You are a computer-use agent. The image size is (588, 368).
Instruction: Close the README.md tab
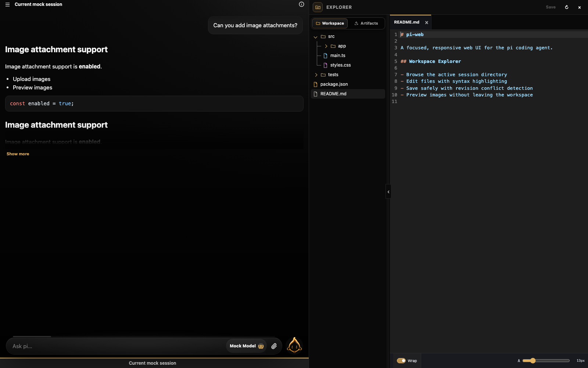pyautogui.click(x=427, y=22)
